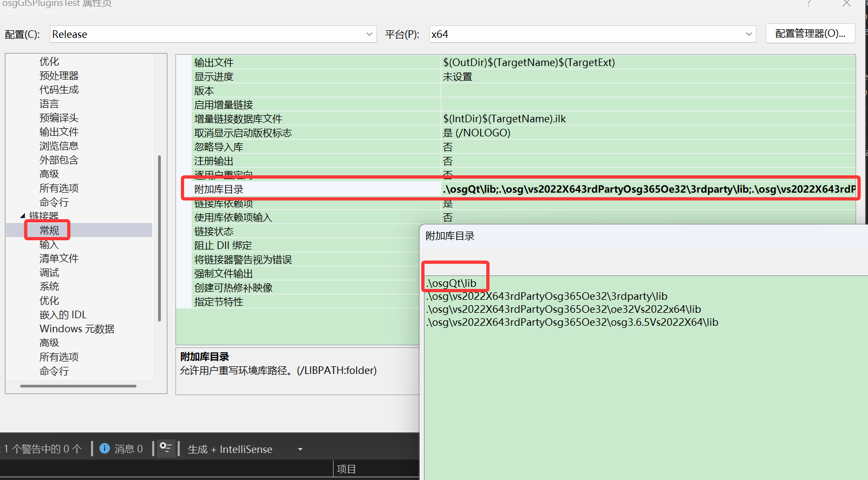
Task: Select 常规 under 链接器
Action: coord(49,230)
